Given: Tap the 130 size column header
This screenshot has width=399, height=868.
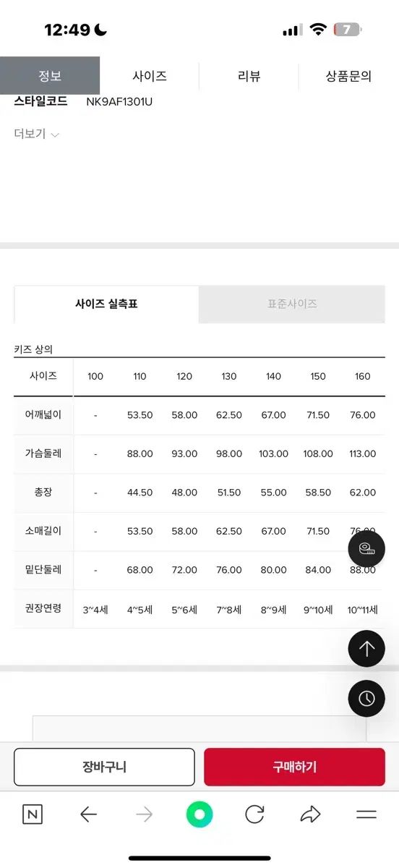Looking at the screenshot, I should 228,376.
